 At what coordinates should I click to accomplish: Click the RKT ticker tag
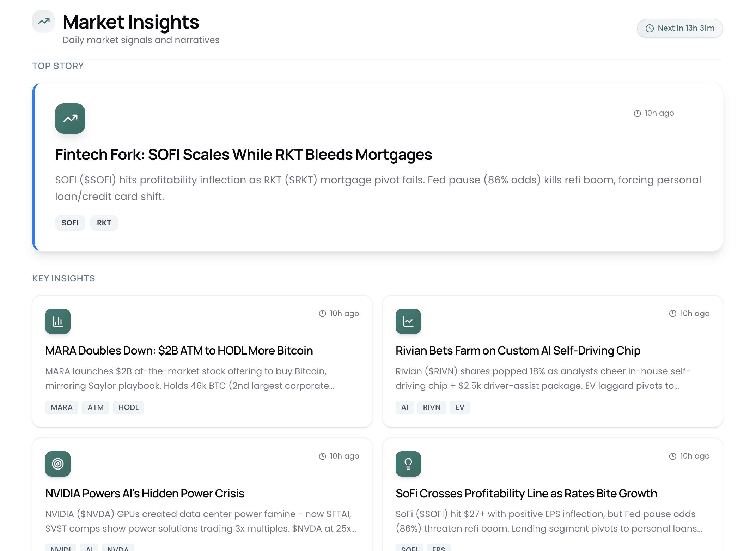(x=104, y=223)
